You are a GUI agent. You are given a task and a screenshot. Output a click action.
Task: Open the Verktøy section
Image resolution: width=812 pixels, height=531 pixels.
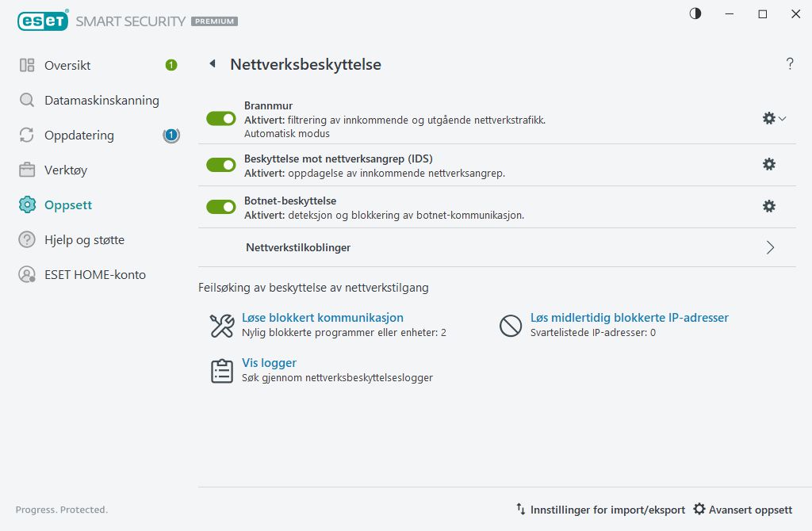click(27, 170)
